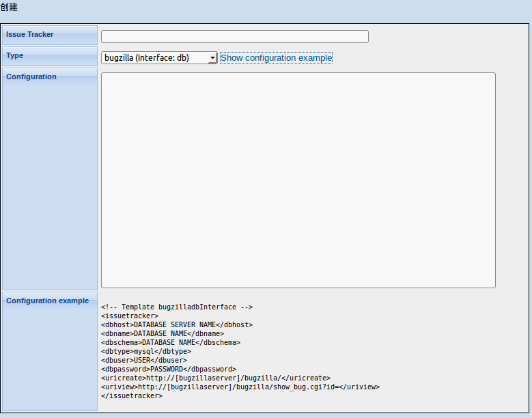Click the Issue Tracker label
Viewport: 532px width, 418px height.
[x=30, y=34]
